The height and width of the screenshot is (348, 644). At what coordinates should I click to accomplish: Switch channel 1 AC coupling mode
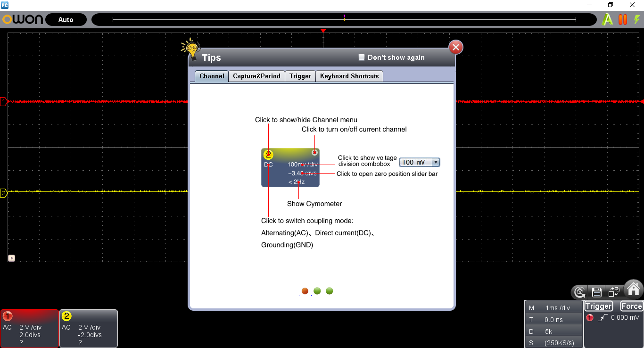7,327
